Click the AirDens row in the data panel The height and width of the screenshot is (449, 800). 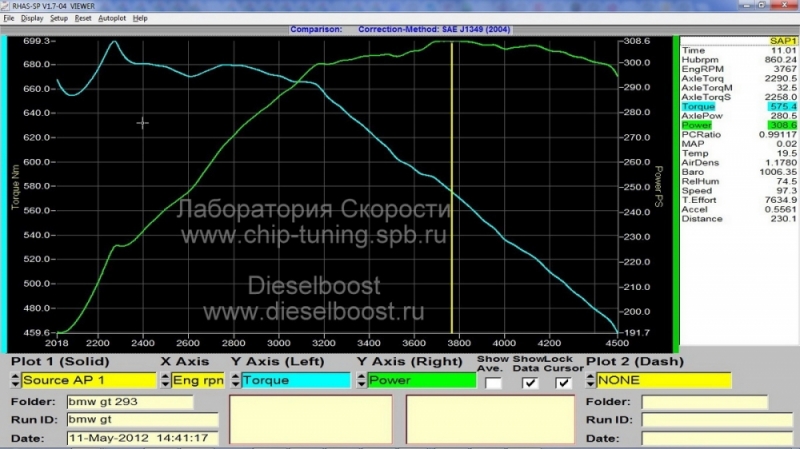click(738, 163)
